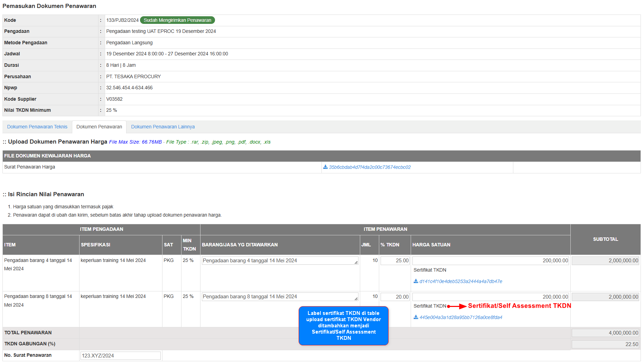Click resize handle of barang 4 textarea
This screenshot has height=363, width=644.
click(x=356, y=263)
